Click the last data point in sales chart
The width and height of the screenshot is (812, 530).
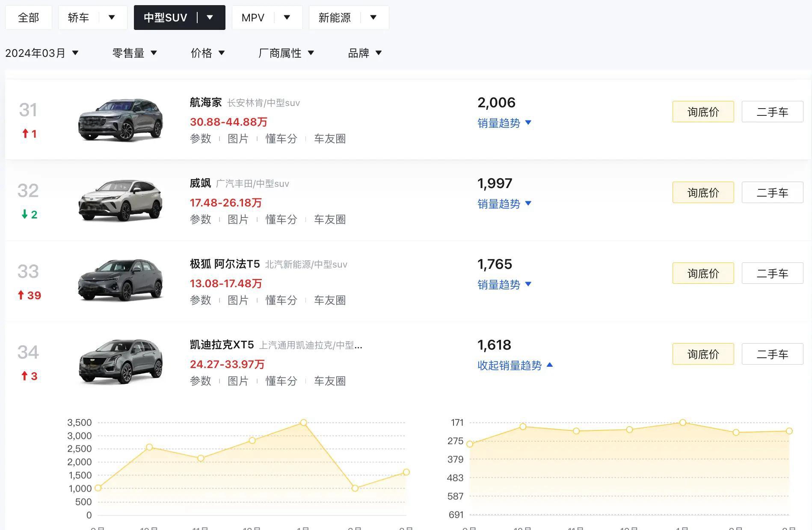tap(406, 472)
